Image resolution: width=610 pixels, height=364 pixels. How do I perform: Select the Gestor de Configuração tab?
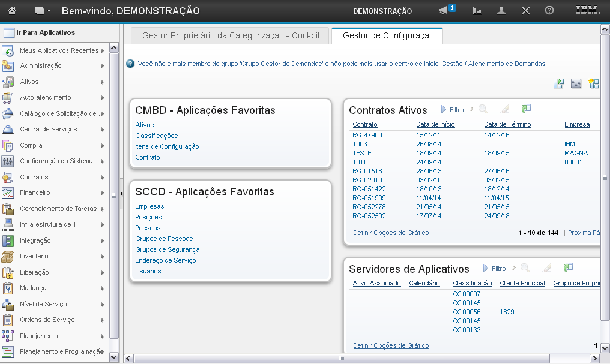388,35
